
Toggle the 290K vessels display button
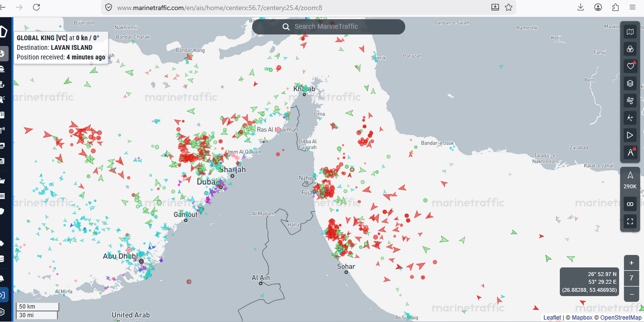click(630, 180)
